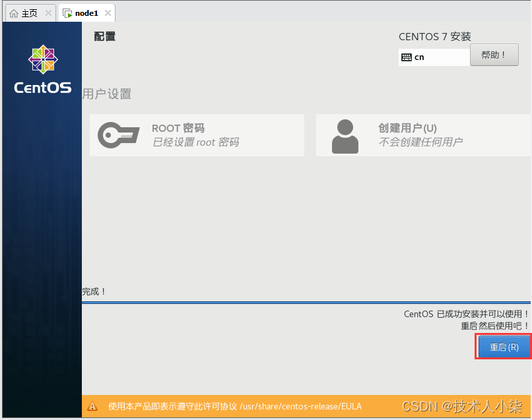Click the home icon on 主页 tab
Viewport: 532px width, 420px height.
click(x=14, y=13)
